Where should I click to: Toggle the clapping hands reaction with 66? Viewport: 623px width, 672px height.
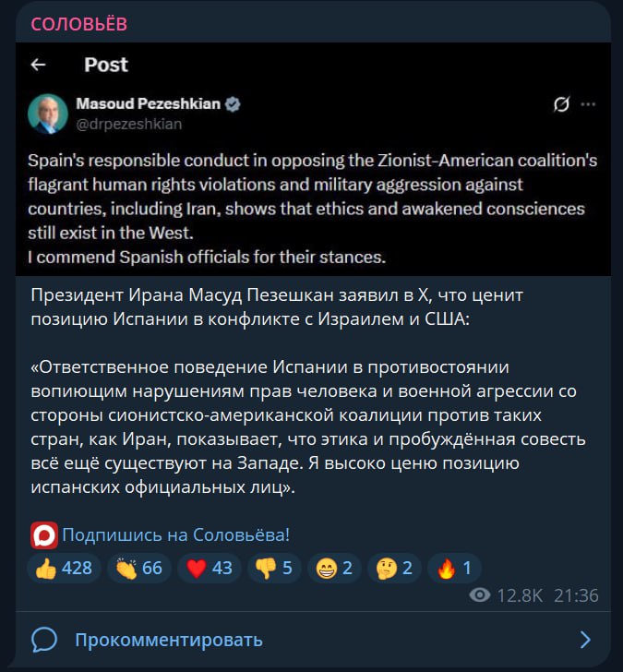139,568
